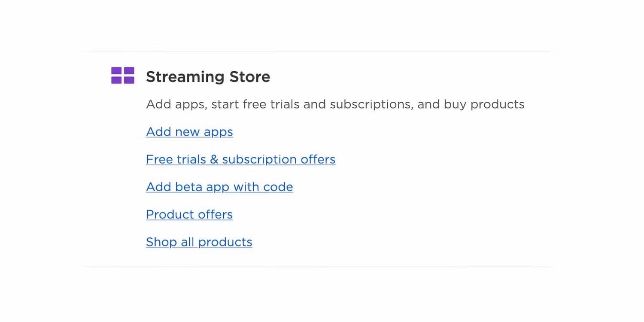644x322 pixels.
Task: Click the Streaming Store heading
Action: pos(208,76)
